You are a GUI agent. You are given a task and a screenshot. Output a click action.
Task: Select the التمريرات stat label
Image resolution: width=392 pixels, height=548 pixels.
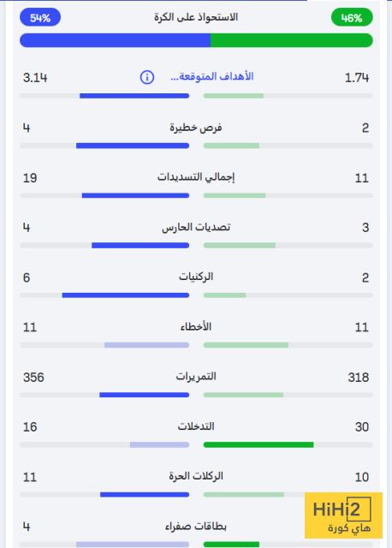tap(196, 377)
